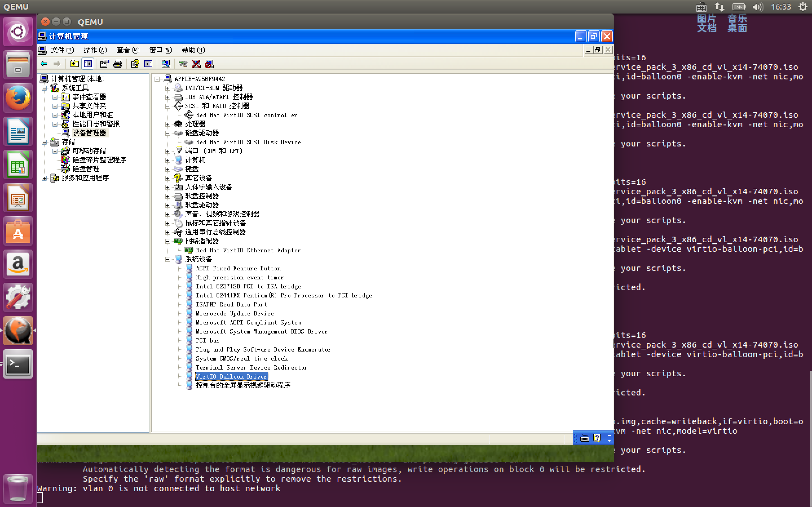Expand the 处理器 device category
This screenshot has height=507, width=812.
168,124
